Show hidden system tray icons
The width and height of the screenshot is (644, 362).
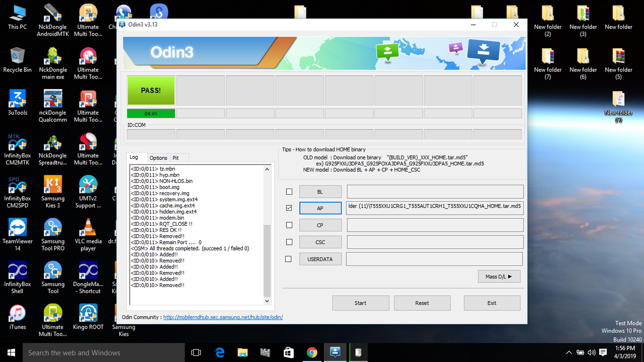coord(569,352)
